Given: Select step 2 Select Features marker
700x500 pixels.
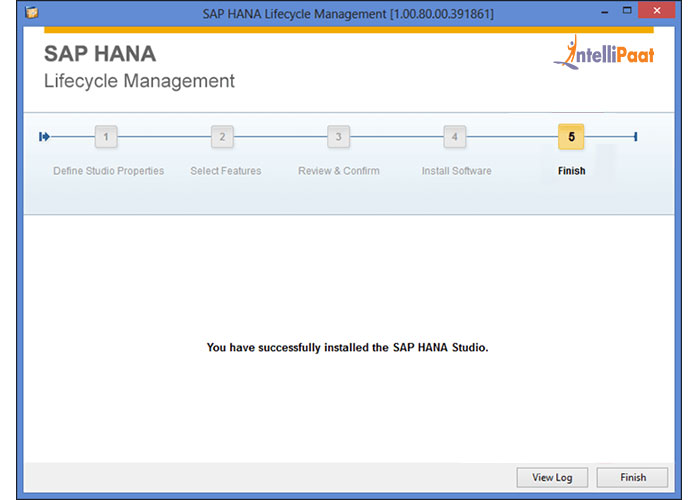Looking at the screenshot, I should (222, 137).
